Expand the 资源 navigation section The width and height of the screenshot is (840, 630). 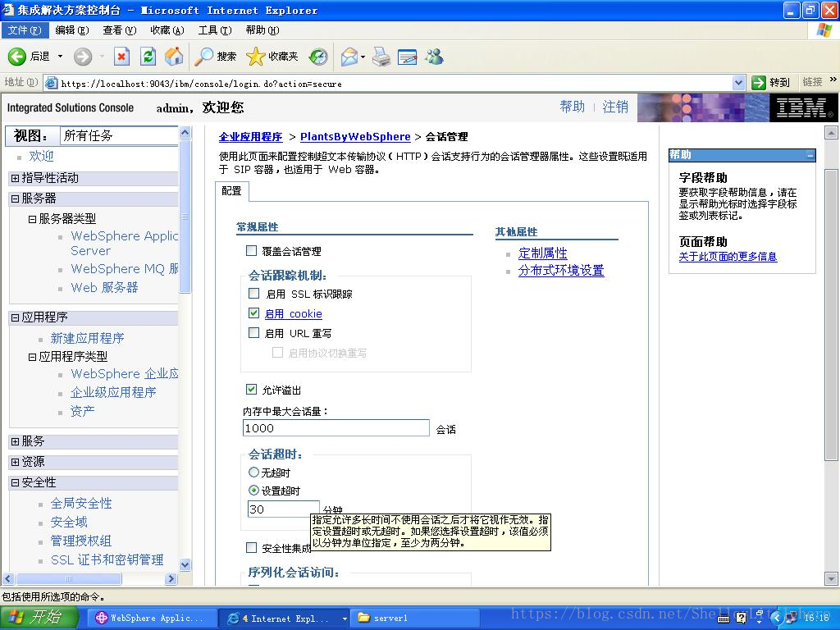pyautogui.click(x=15, y=462)
